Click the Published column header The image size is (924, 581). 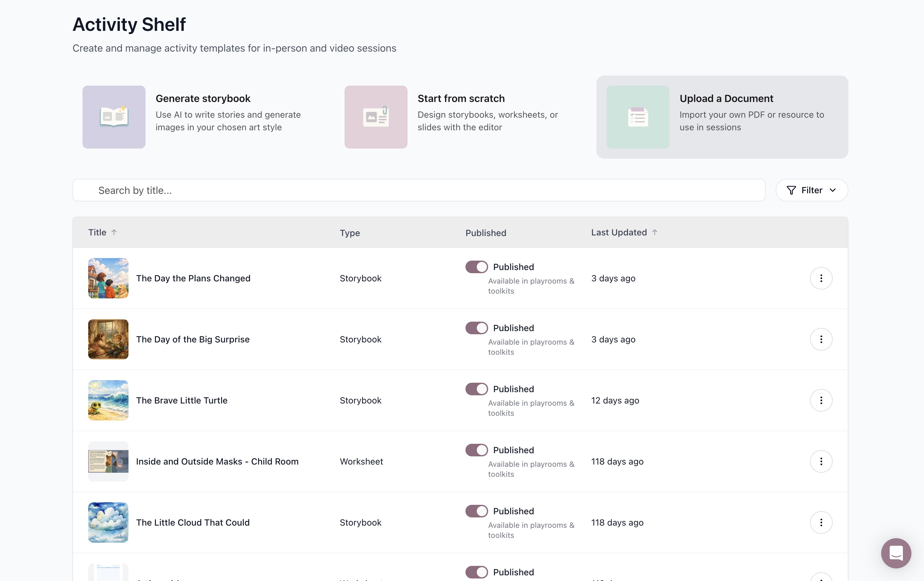point(485,233)
